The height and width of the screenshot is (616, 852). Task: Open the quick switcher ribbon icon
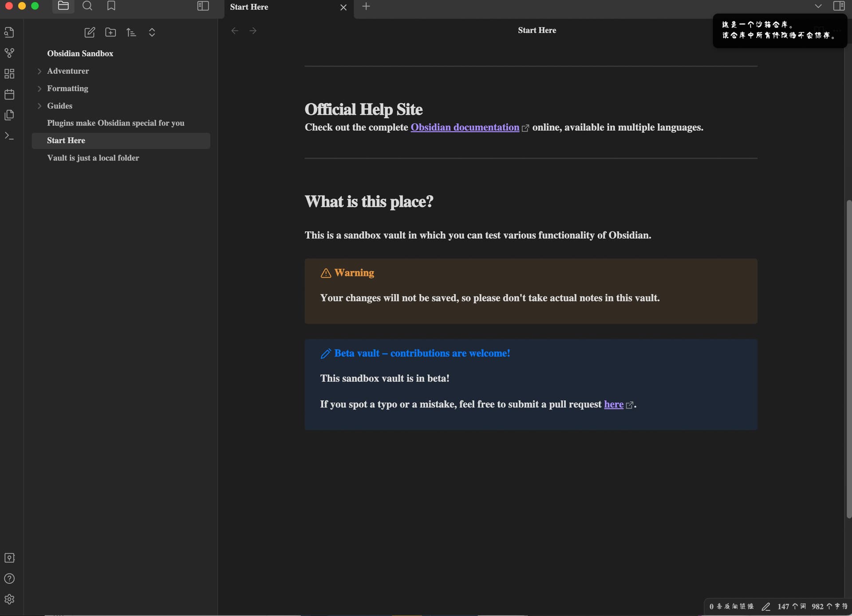pos(9,32)
